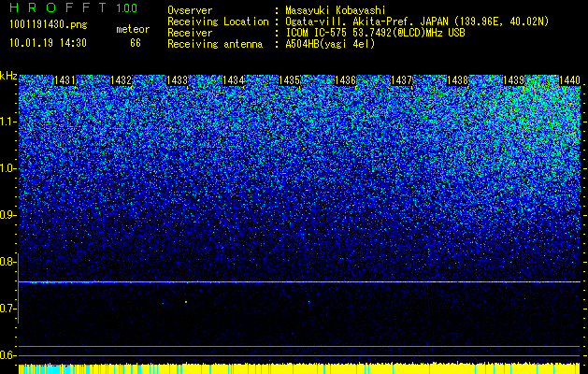The width and height of the screenshot is (588, 374).
Task: Click the observer name Masayuki Kobayashi
Action: 336,10
